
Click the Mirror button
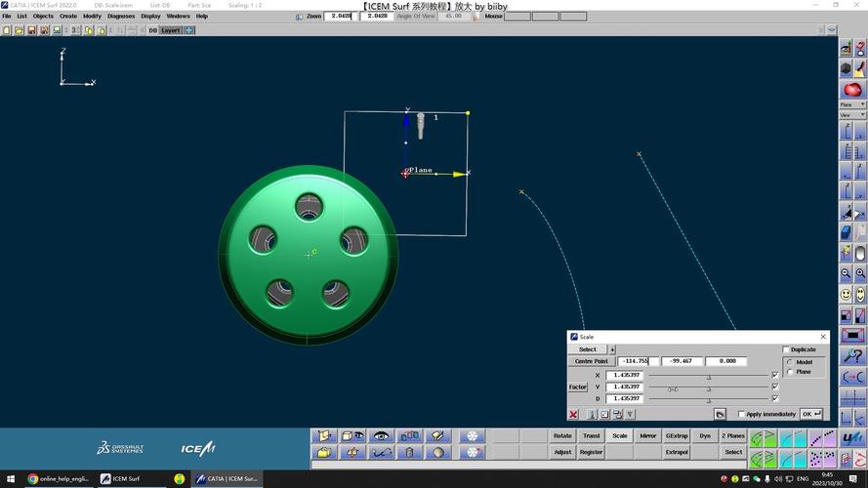(x=648, y=436)
